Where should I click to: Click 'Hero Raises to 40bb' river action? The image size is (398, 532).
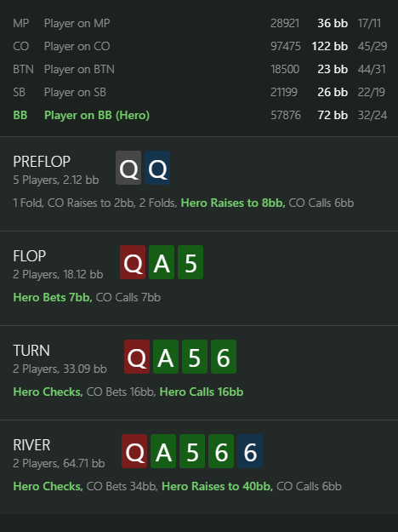218,486
